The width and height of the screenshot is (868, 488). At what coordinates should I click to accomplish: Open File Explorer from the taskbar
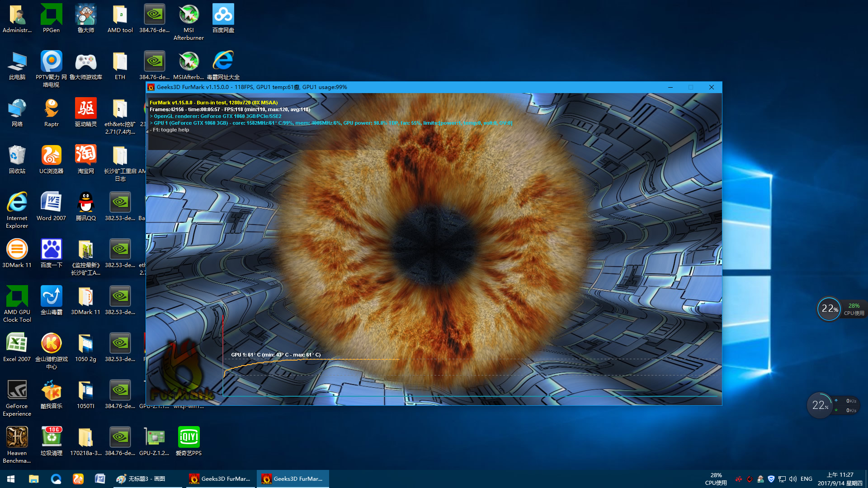point(34,479)
